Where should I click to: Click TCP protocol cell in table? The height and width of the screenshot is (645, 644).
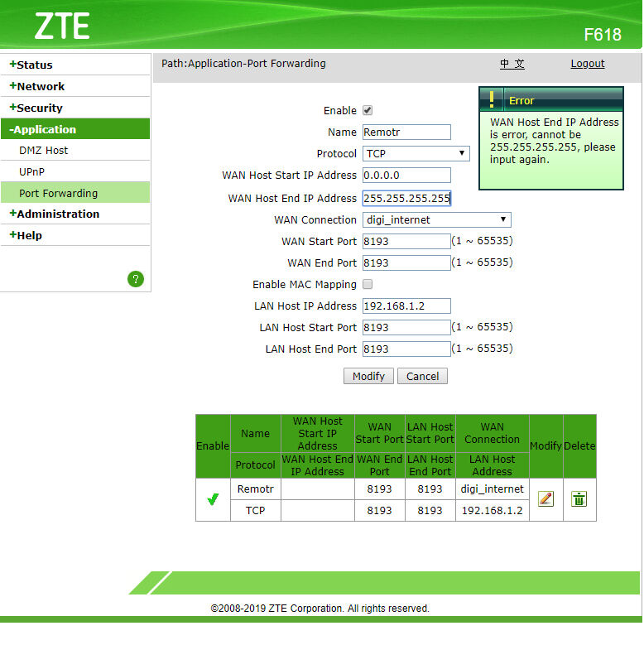[256, 511]
